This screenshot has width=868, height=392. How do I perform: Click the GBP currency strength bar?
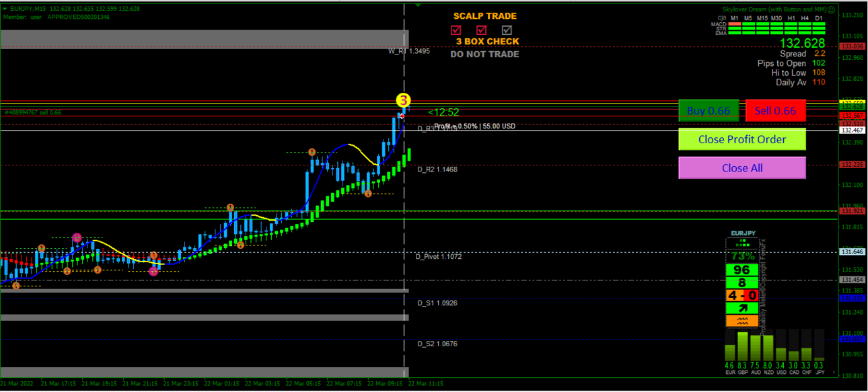coord(743,346)
